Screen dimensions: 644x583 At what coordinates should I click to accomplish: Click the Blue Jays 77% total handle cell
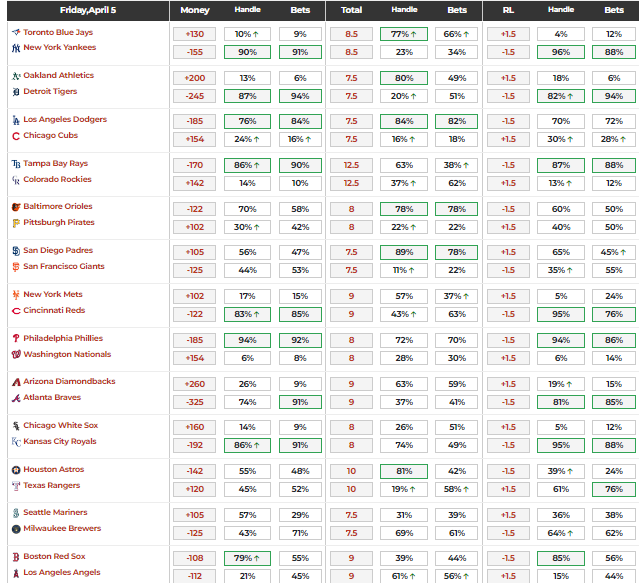coord(404,34)
